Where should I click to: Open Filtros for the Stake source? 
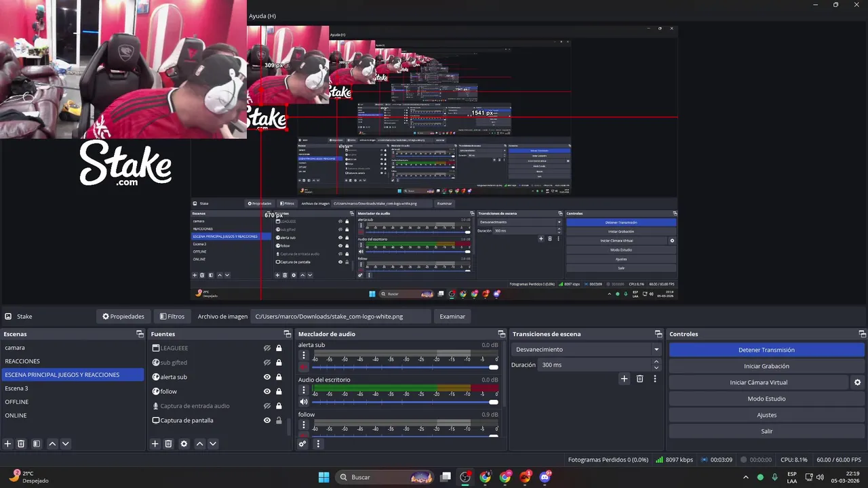(x=172, y=317)
